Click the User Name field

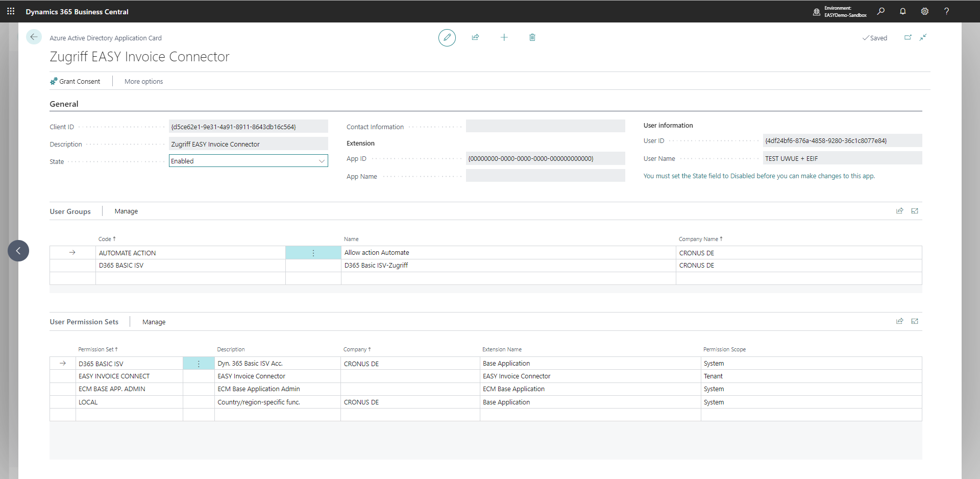tap(843, 158)
